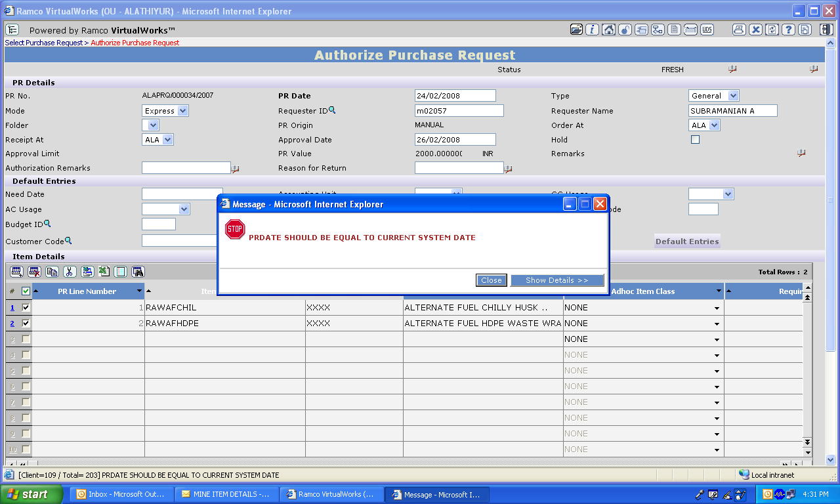Click the Need Date input field
Screen dimensions: 840x504
[x=182, y=194]
